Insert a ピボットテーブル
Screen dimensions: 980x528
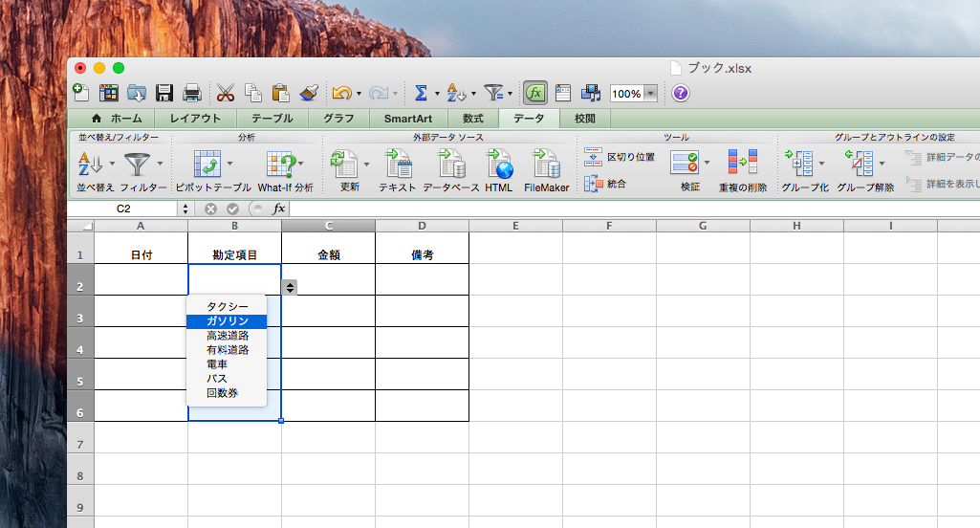[207, 164]
